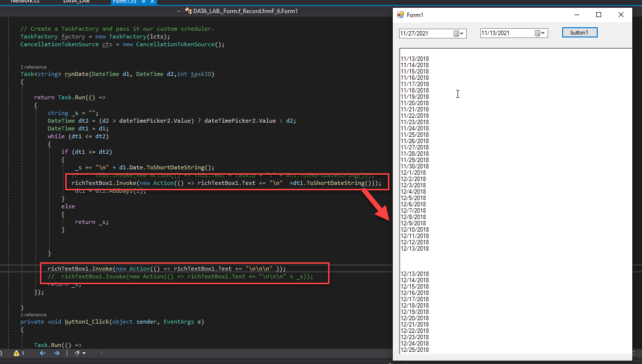This screenshot has width=642, height=364.
Task: Click the 'runDate' method name in the code
Action: (76, 74)
